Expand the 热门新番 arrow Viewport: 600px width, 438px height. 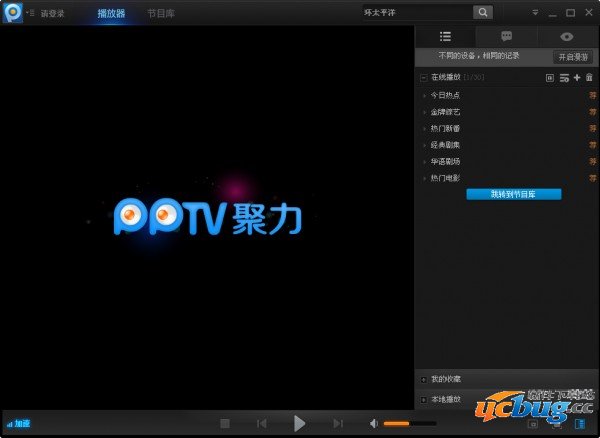pos(424,129)
